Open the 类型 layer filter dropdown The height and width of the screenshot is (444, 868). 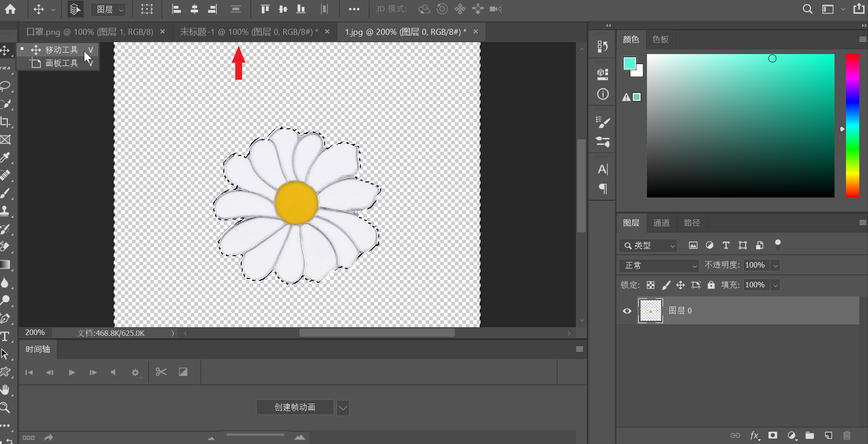pos(648,246)
